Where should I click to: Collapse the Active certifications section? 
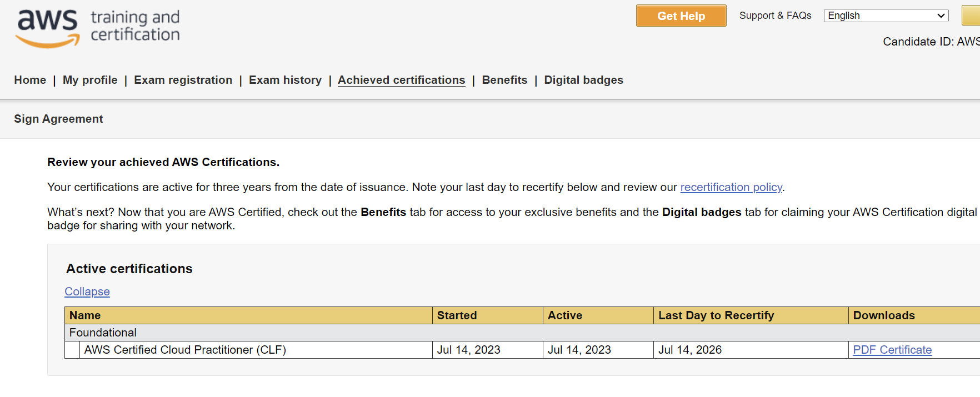87,292
